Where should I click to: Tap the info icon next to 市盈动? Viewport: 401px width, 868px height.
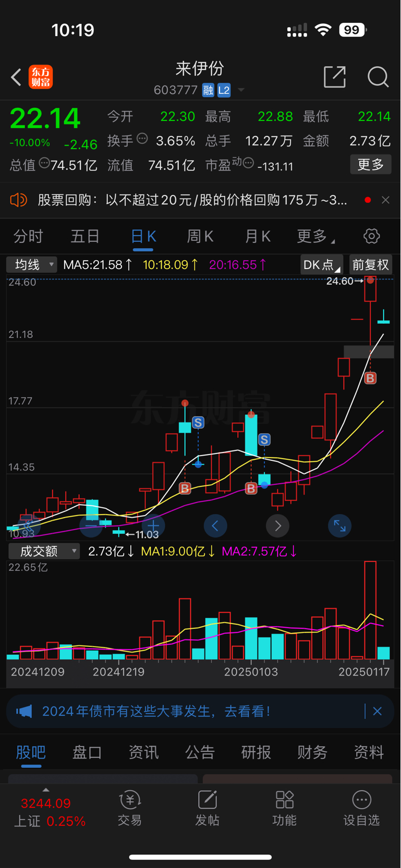[x=248, y=163]
